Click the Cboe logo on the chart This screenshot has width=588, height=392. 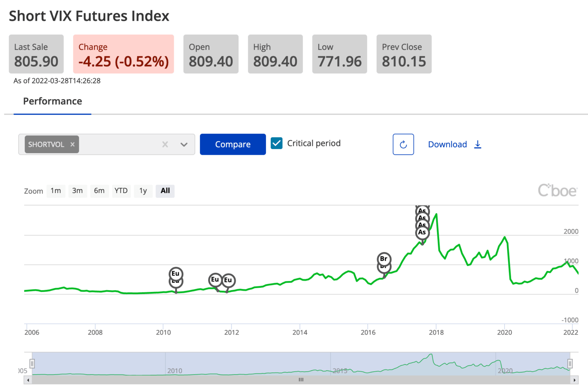pos(558,190)
